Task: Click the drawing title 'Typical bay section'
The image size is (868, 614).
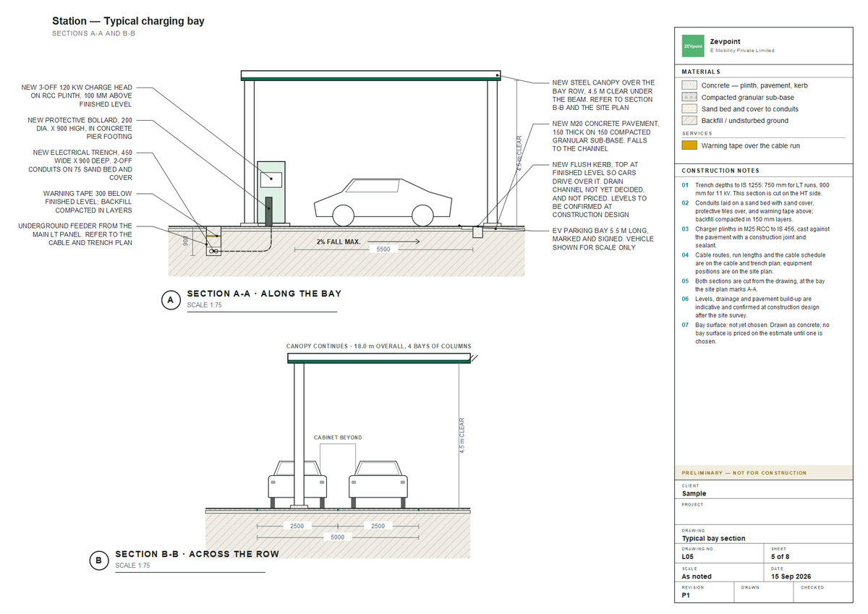Action: pyautogui.click(x=713, y=538)
